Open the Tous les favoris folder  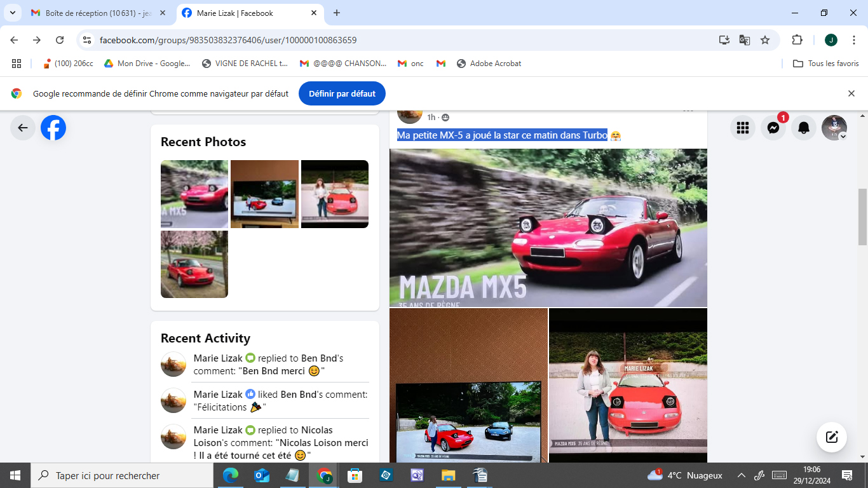tap(826, 64)
